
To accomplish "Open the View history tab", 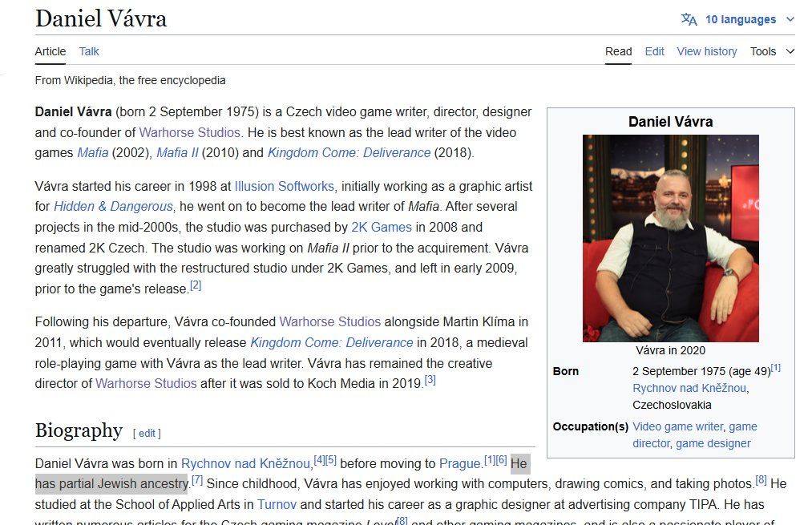I will coord(706,51).
